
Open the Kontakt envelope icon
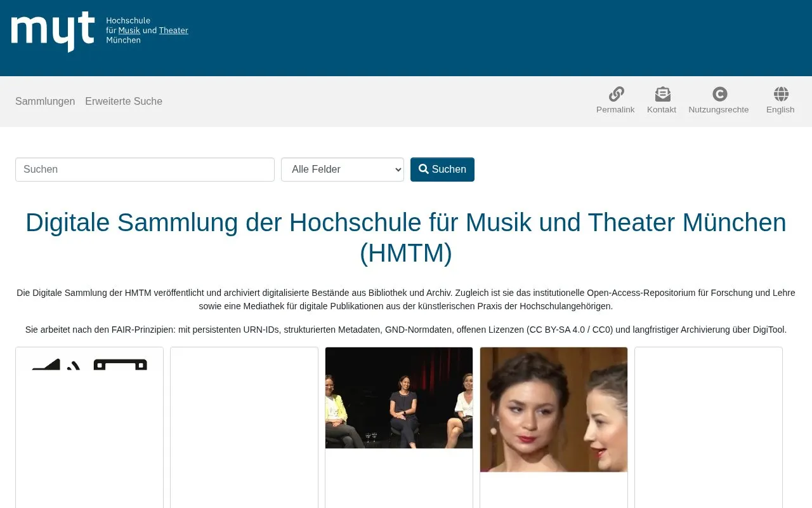pyautogui.click(x=662, y=94)
